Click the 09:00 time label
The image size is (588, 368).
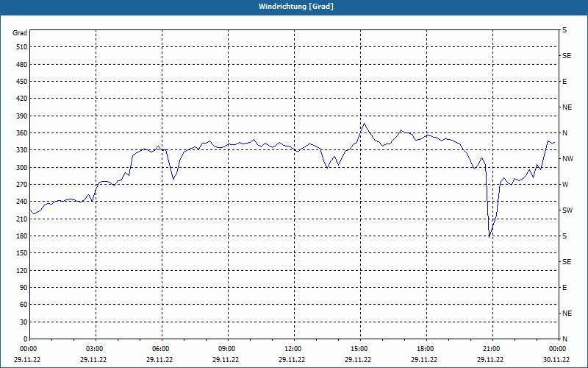[228, 349]
